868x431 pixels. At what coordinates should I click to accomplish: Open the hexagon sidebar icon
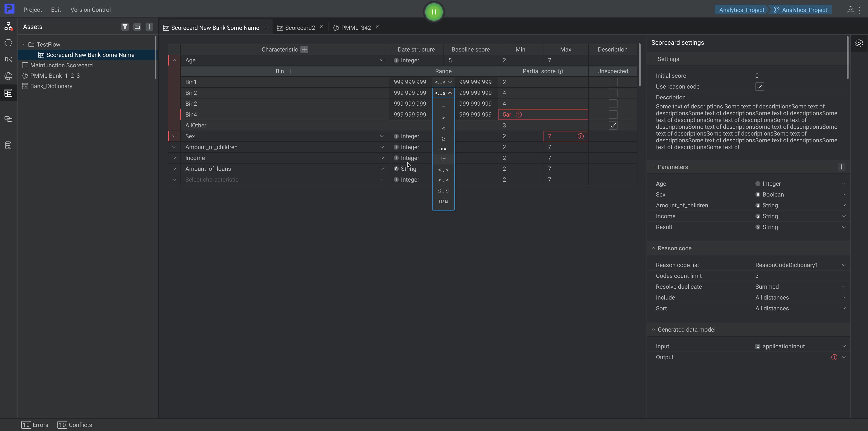[8, 43]
